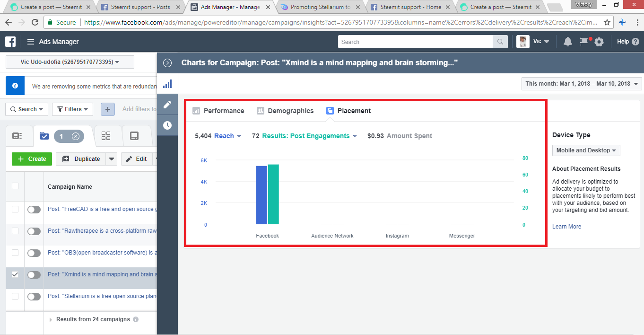644x335 pixels.
Task: Open Help question mark icon
Action: coord(635,42)
